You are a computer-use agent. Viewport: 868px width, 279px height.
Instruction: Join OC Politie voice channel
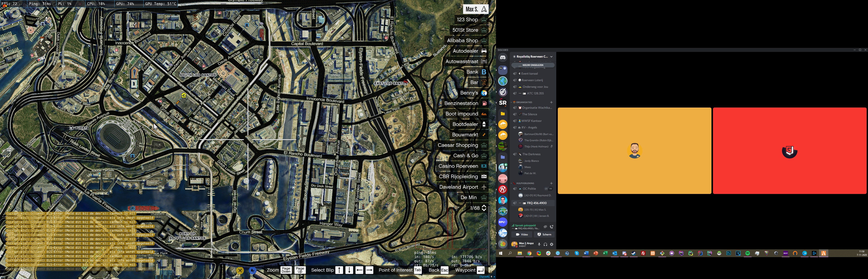click(x=529, y=189)
